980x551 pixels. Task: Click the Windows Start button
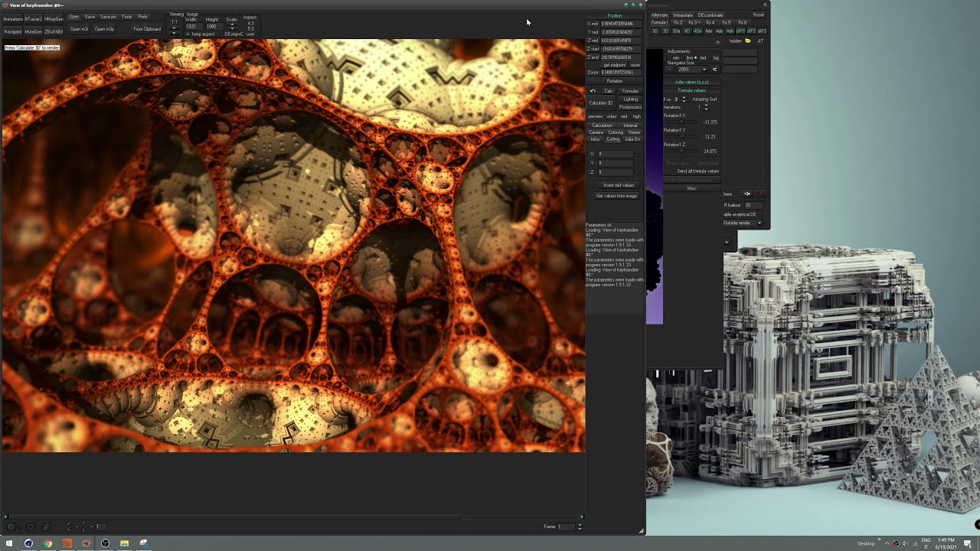click(9, 543)
